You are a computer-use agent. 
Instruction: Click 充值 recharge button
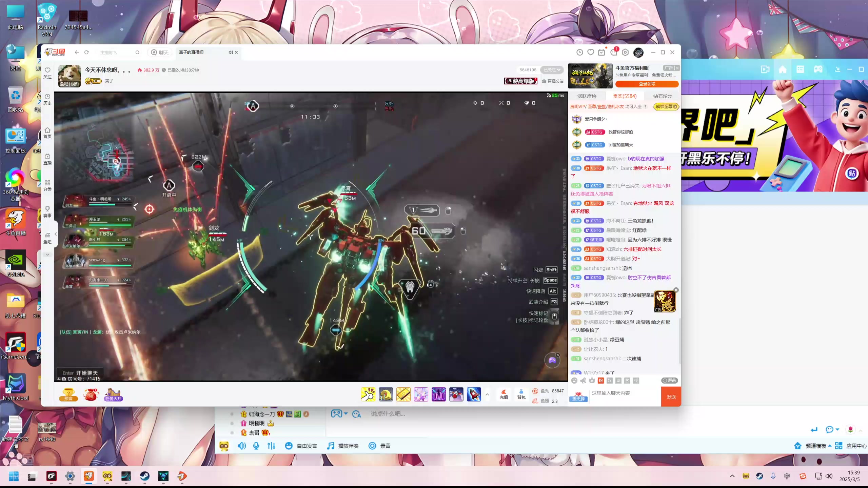(504, 394)
